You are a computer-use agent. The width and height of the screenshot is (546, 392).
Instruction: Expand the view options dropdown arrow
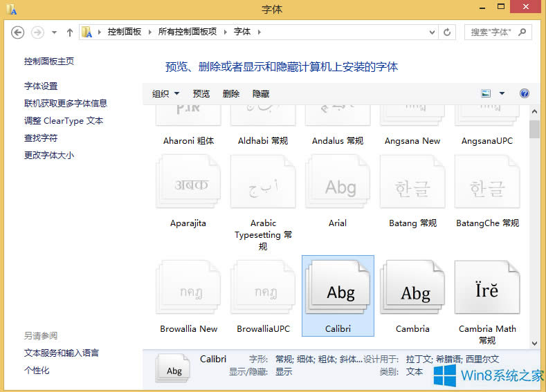[502, 93]
